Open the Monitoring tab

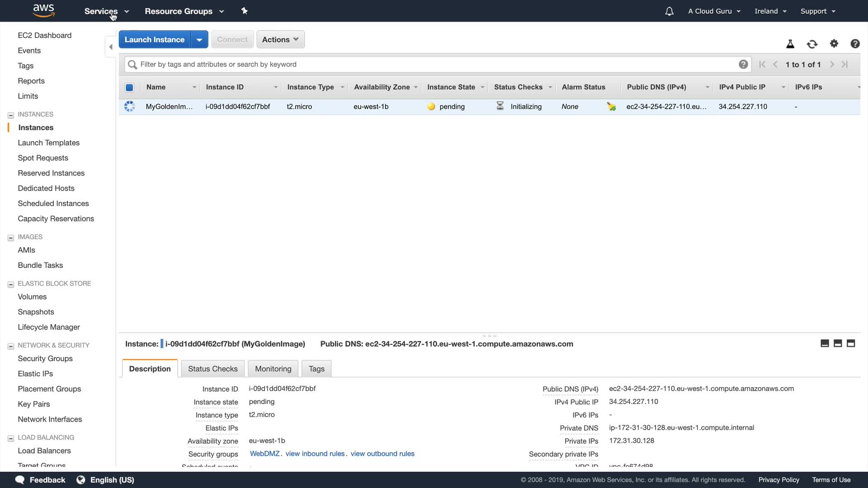273,369
